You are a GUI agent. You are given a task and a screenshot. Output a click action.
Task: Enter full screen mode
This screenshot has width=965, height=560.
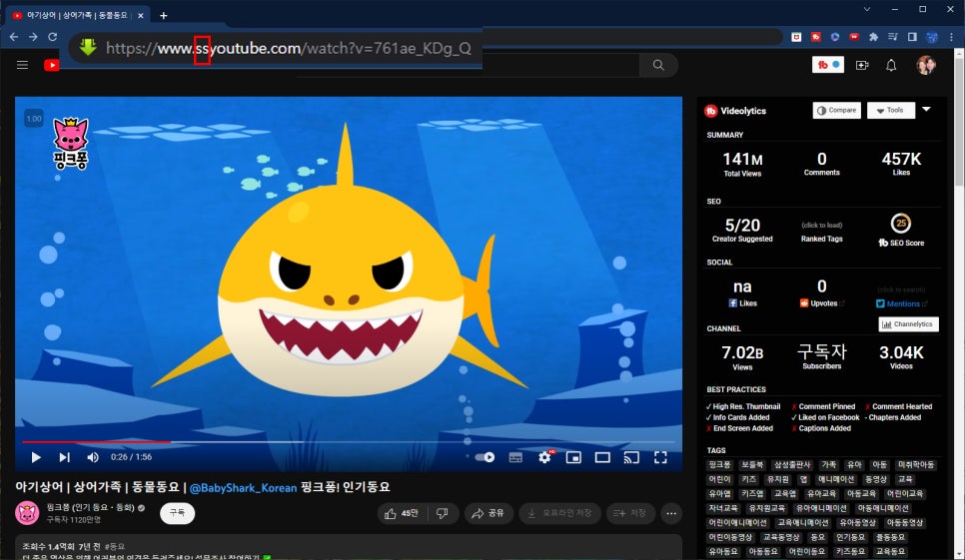(x=660, y=457)
